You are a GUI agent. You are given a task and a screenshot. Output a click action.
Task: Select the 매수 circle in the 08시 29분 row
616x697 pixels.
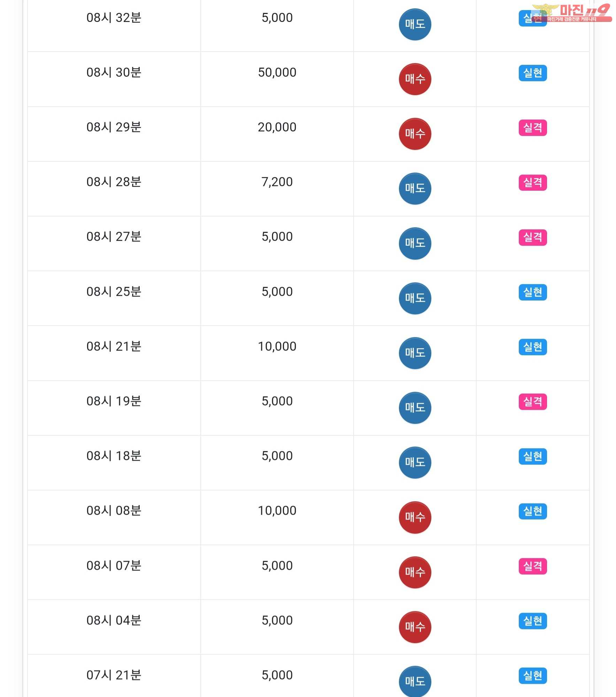[415, 134]
